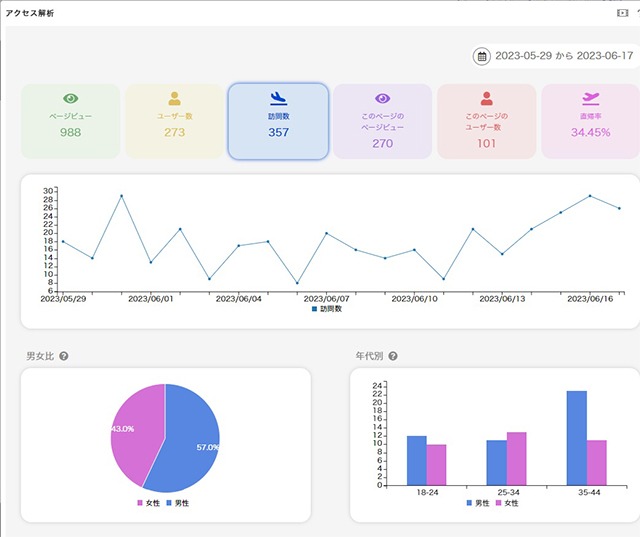This screenshot has height=537, width=640.
Task: Open the date range 2023-05-29 から 2023-06-17 picker
Action: pos(563,56)
